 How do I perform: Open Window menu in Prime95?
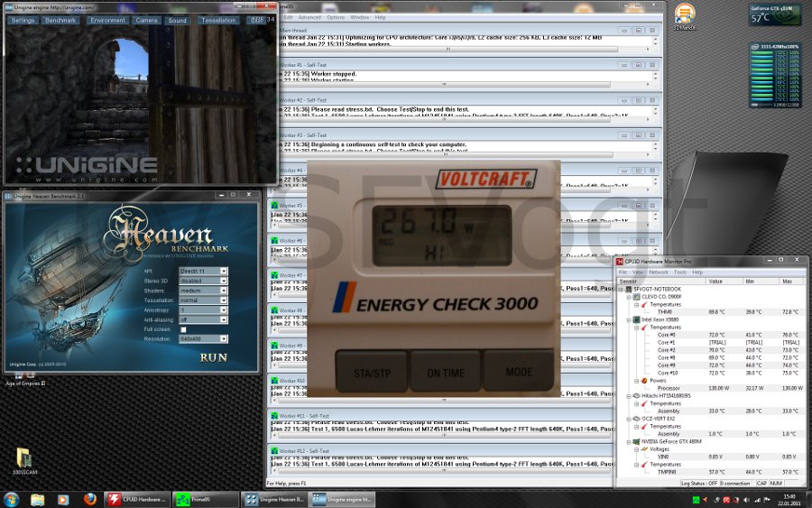pyautogui.click(x=359, y=18)
